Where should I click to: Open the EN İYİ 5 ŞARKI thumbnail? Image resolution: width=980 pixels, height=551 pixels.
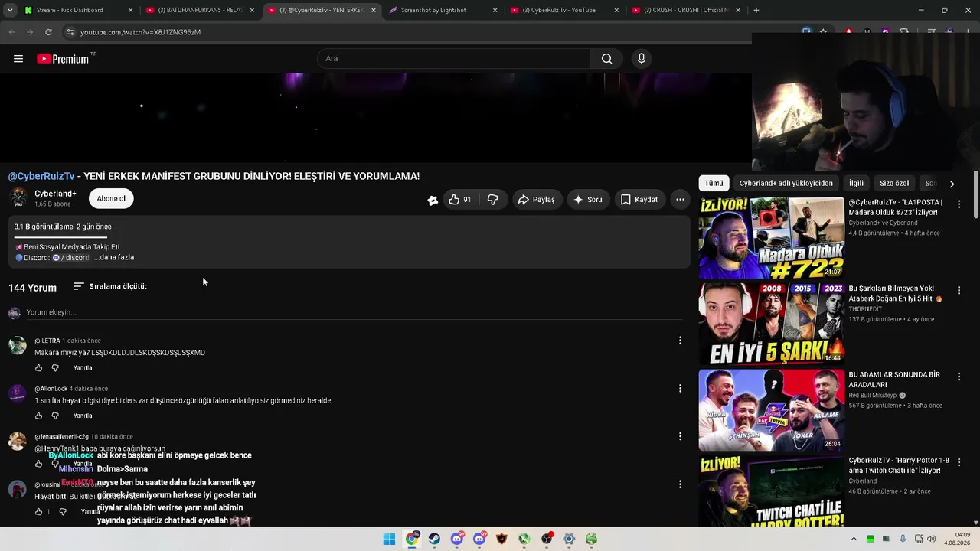(771, 324)
